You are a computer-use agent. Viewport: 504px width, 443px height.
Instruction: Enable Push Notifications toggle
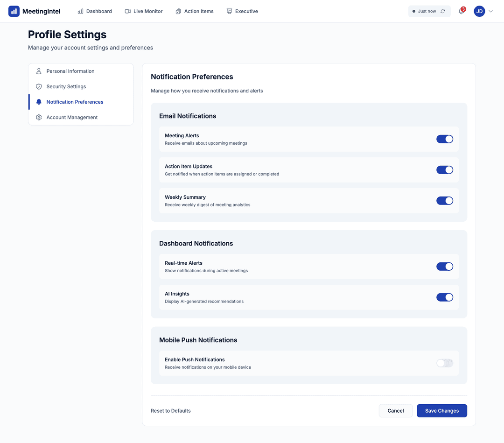click(444, 363)
